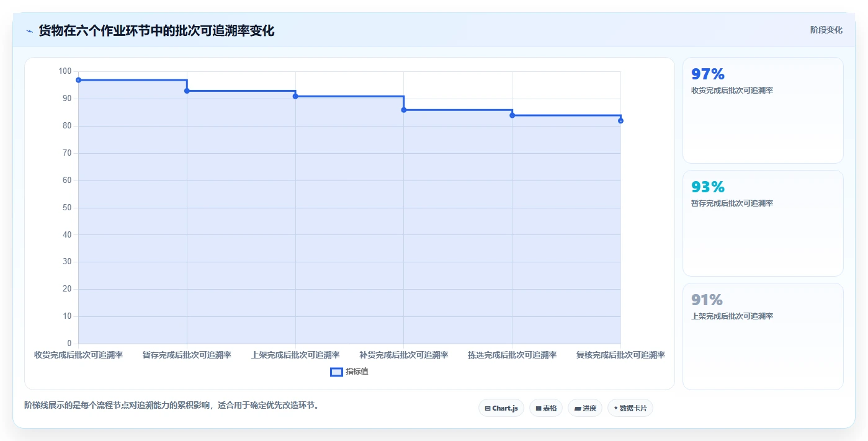Toggle the 指标值 legend item
This screenshot has width=868, height=441.
[349, 372]
